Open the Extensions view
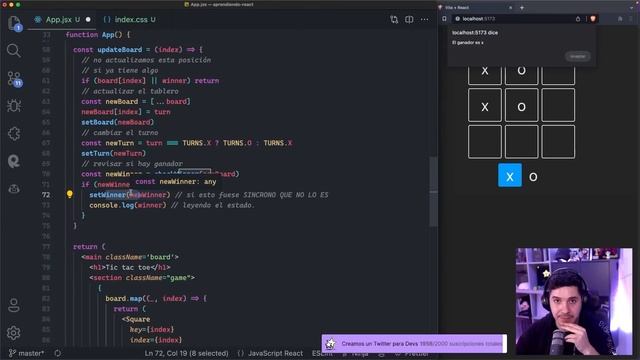 click(x=14, y=133)
